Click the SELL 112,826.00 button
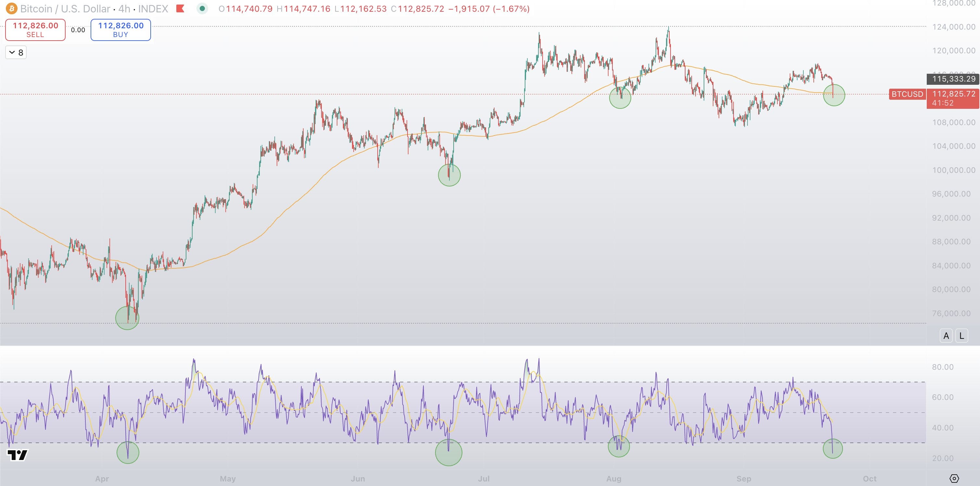This screenshot has height=486, width=980. click(x=35, y=30)
